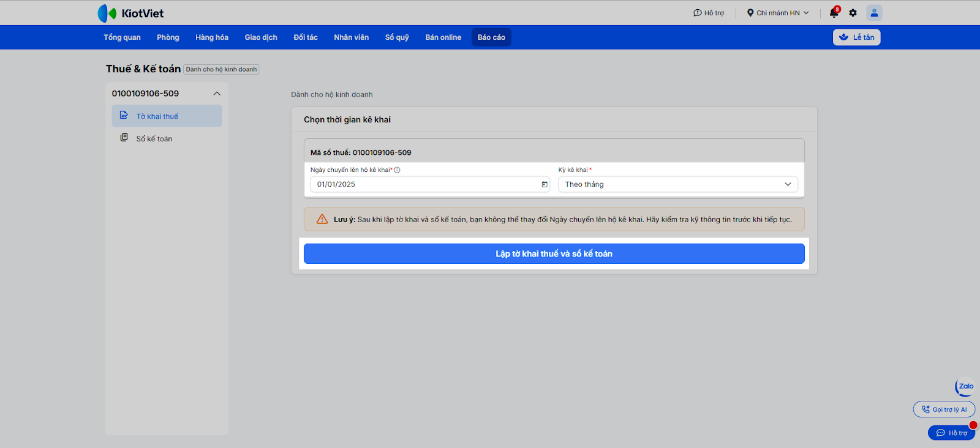Open the Sổ quỹ menu
Viewport: 980px width, 448px height.
tap(397, 37)
